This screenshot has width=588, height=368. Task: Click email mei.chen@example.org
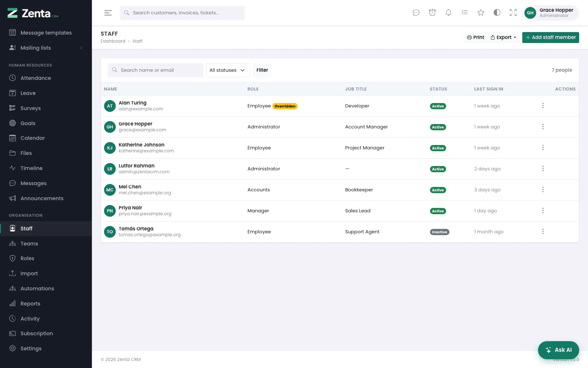(x=145, y=193)
